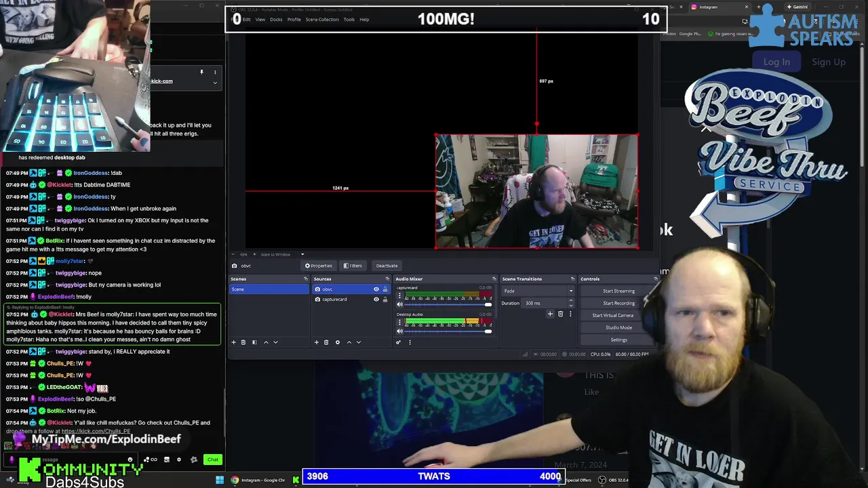Screen dimensions: 868x488
Task: Adjust capturecard volume slider
Action: click(448, 304)
